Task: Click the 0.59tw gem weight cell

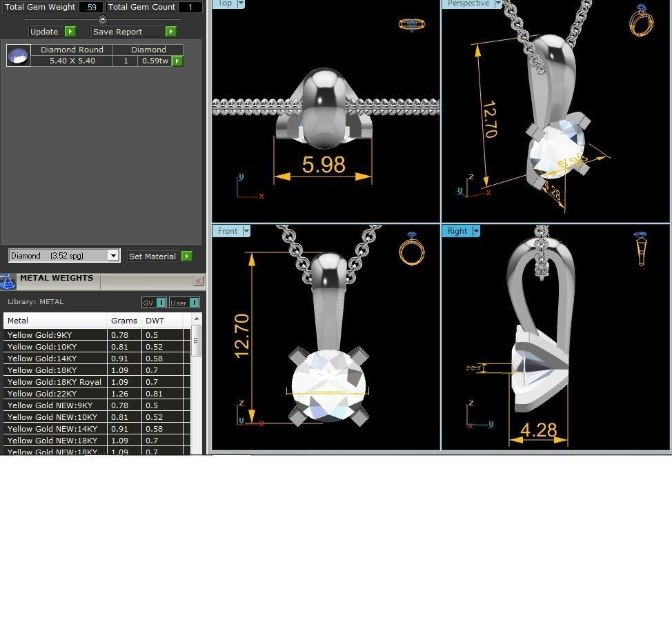Action: pos(155,61)
